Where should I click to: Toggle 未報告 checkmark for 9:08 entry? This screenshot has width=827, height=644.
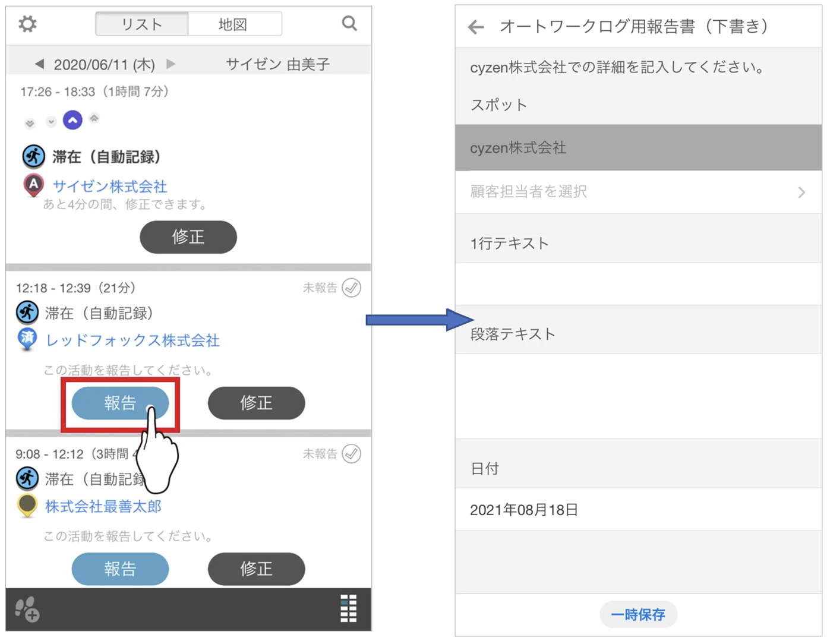[x=352, y=454]
